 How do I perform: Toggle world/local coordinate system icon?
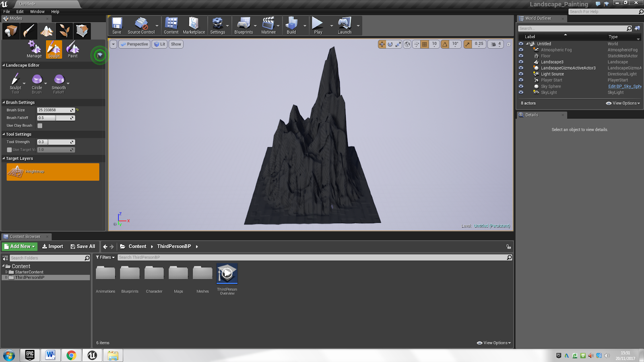point(408,44)
